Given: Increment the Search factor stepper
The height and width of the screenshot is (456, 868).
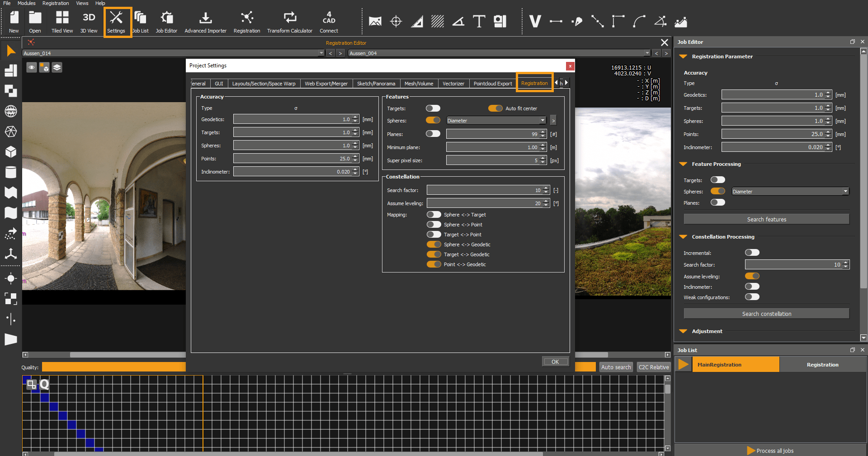Looking at the screenshot, I should click(545, 188).
